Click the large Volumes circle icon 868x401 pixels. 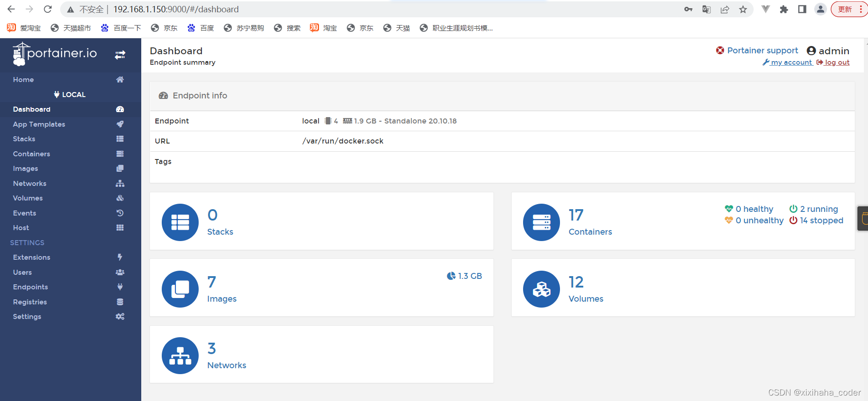click(541, 289)
